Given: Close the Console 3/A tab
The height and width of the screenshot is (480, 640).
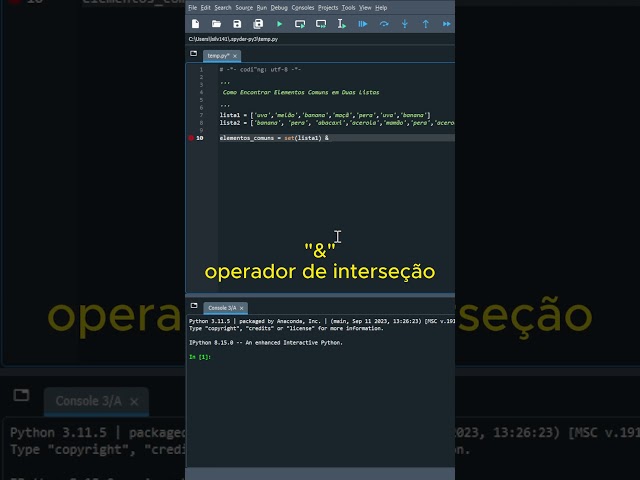Looking at the screenshot, I should 242,308.
